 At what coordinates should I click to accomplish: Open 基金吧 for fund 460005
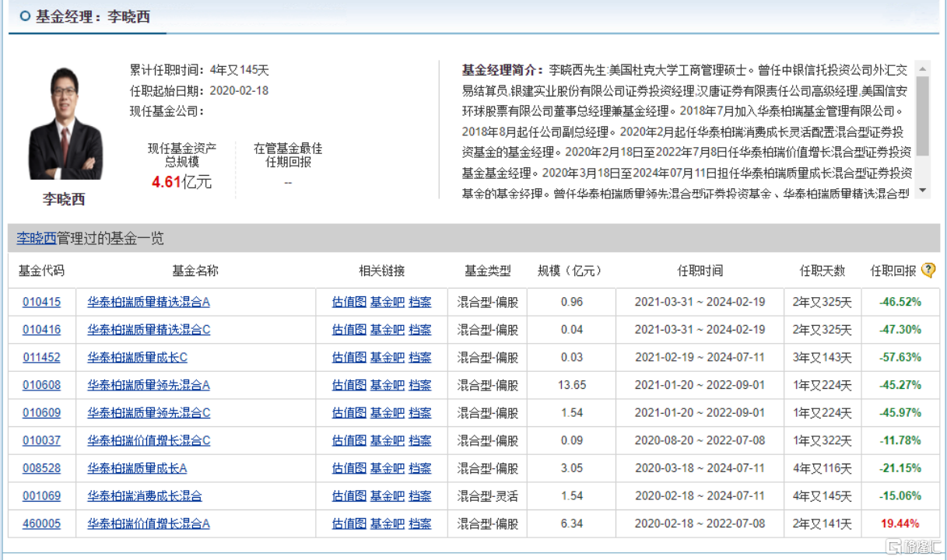coord(388,523)
